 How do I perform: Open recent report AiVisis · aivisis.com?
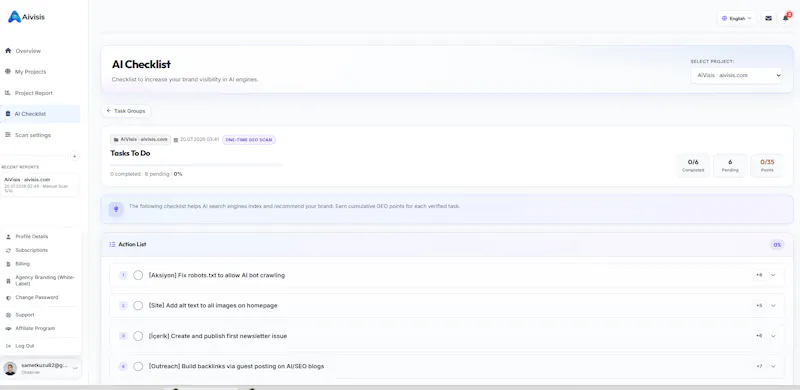coord(40,185)
